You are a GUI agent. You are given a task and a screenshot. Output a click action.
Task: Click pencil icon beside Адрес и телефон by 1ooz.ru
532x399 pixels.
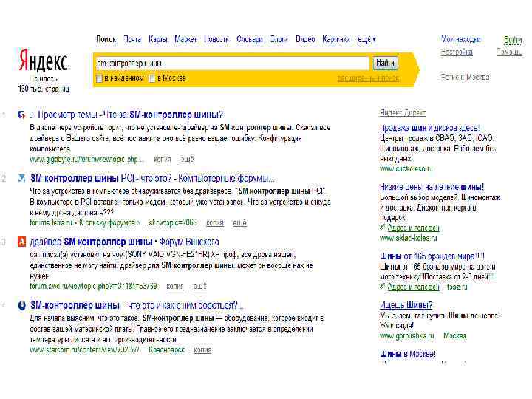coord(383,287)
